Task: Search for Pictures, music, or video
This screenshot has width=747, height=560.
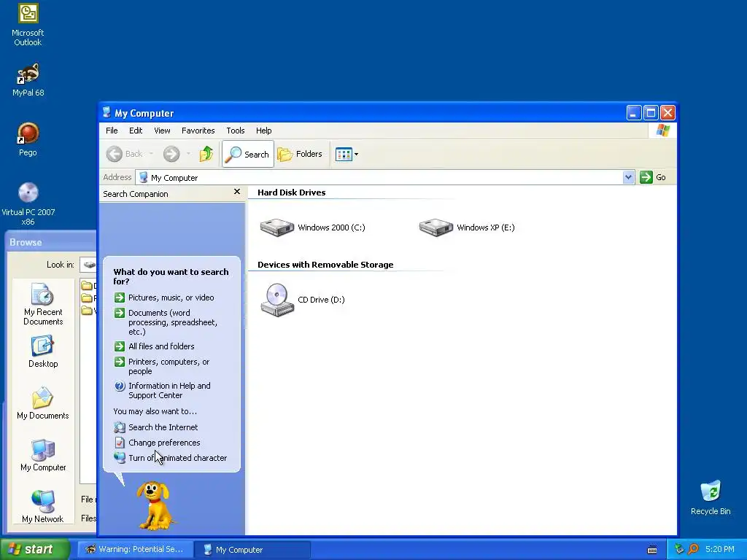Action: tap(164, 297)
